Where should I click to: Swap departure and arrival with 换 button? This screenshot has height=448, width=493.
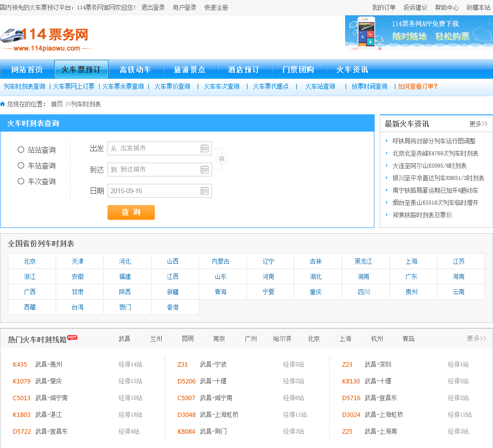[222, 159]
